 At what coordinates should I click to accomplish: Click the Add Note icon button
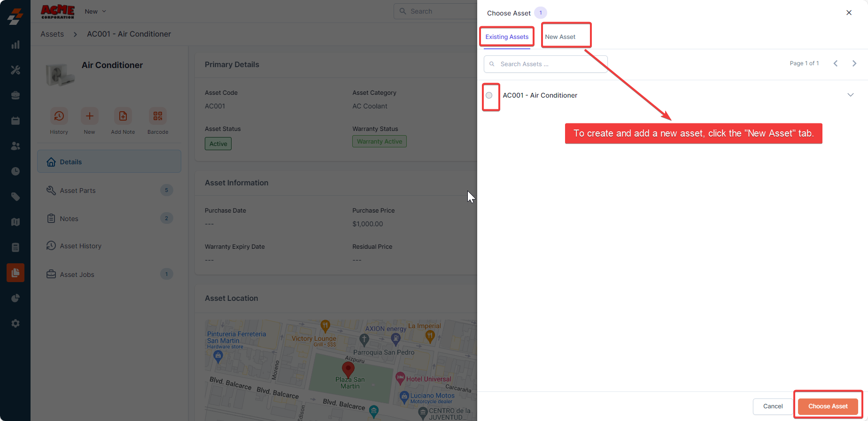(123, 116)
